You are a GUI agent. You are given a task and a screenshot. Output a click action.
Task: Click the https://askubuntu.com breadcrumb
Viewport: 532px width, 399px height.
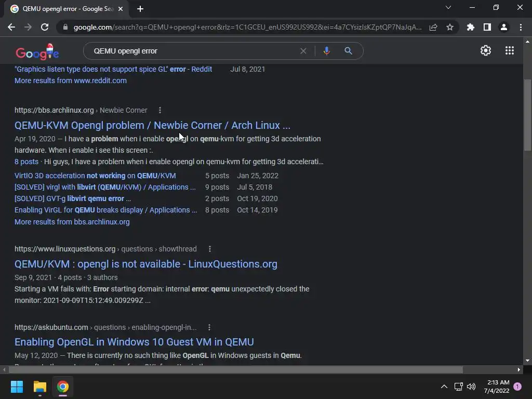pyautogui.click(x=51, y=327)
